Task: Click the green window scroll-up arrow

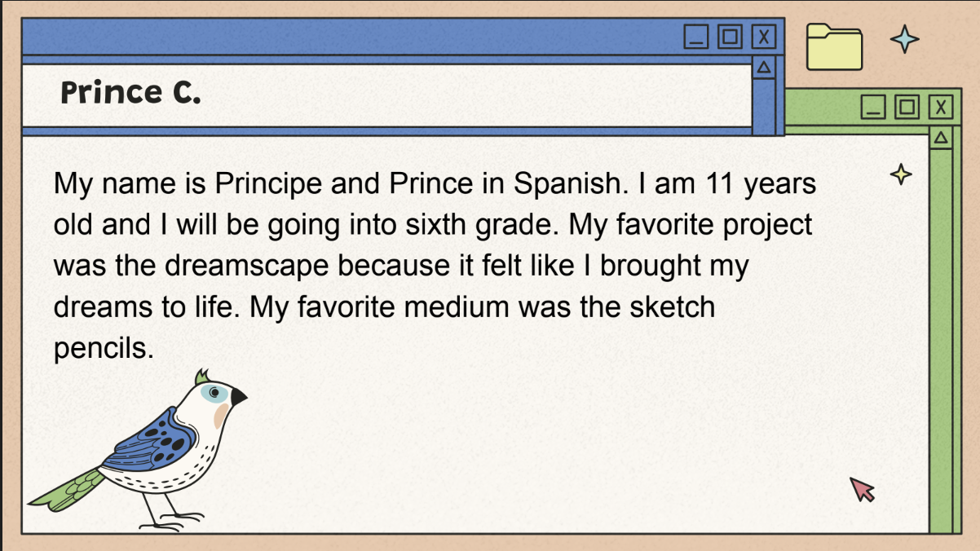Action: (941, 138)
